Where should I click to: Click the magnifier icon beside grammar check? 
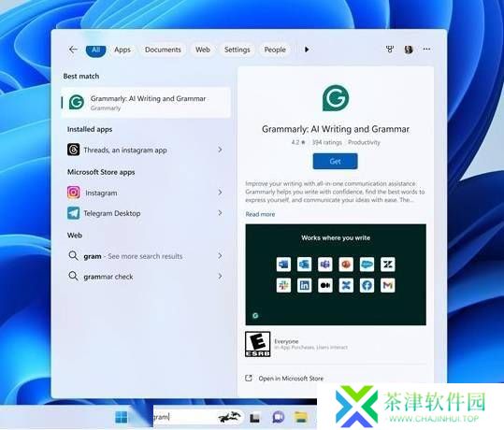[x=73, y=276]
